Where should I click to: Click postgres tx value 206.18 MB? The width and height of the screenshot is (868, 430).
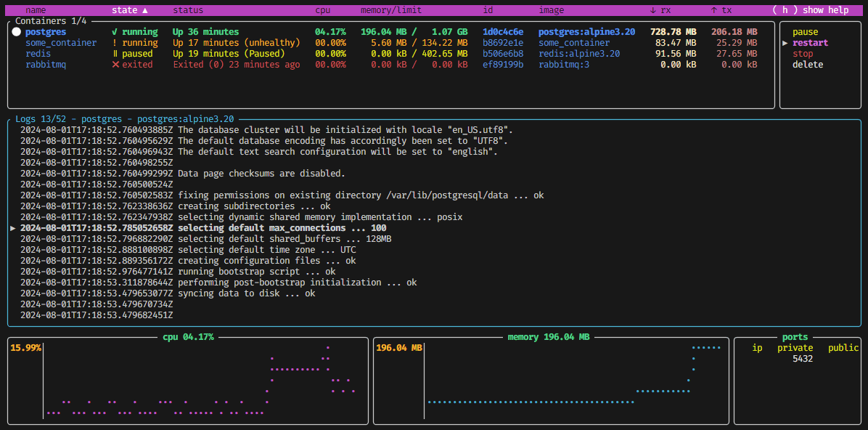click(x=734, y=32)
